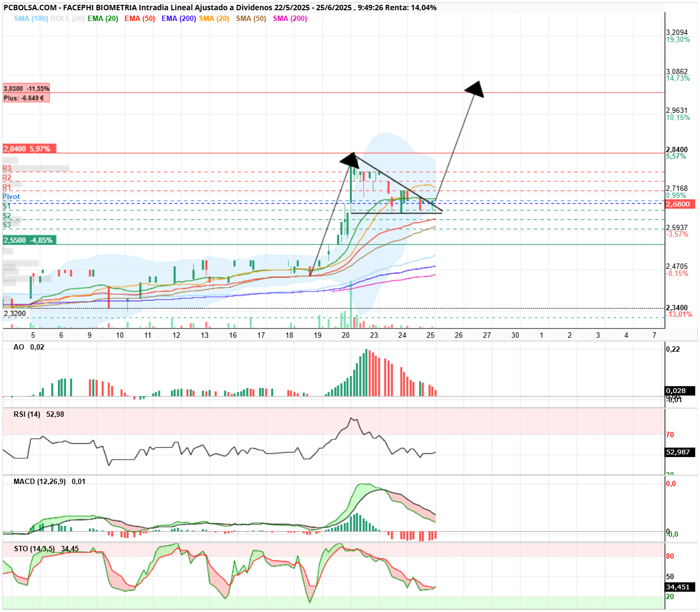The height and width of the screenshot is (612, 700).
Task: Click the 2,5937 price axis value
Action: coord(677,227)
